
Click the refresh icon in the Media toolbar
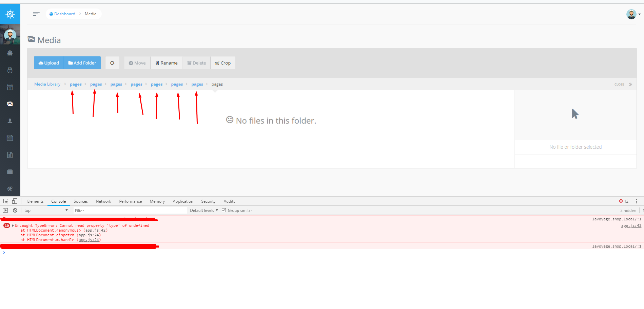tap(112, 63)
